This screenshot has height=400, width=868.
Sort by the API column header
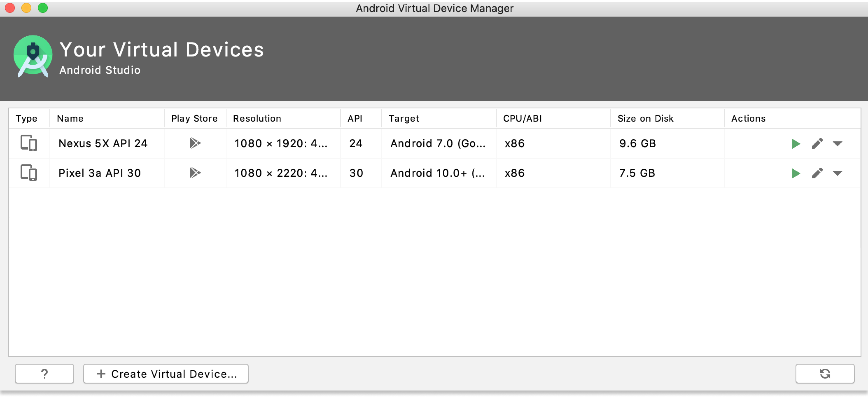pyautogui.click(x=361, y=118)
